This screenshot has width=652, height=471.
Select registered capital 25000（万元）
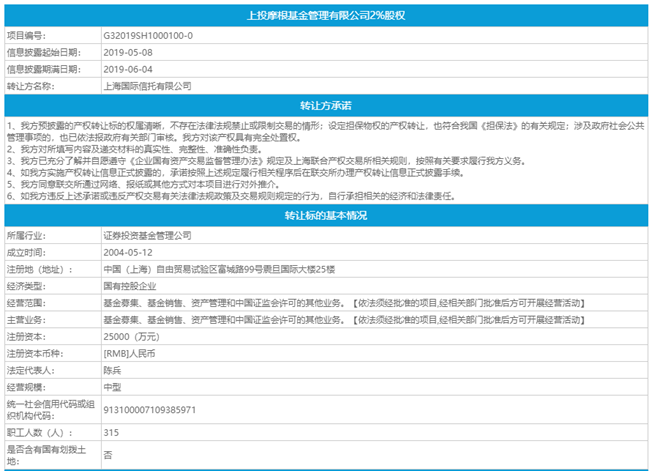135,338
